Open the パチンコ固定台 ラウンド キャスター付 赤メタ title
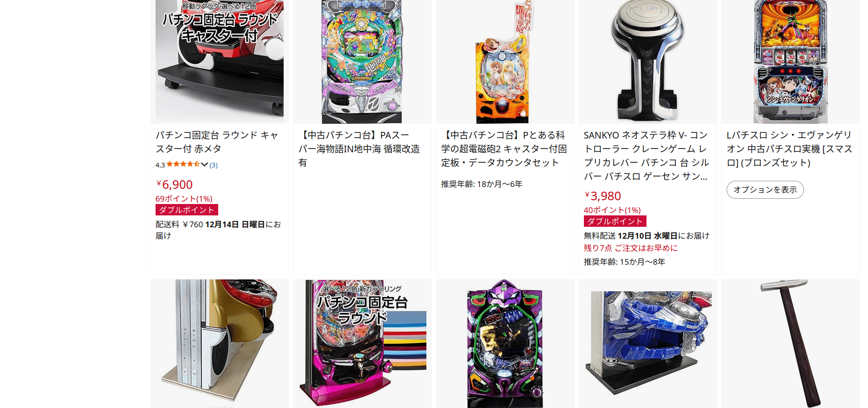868x408 pixels. point(217,142)
